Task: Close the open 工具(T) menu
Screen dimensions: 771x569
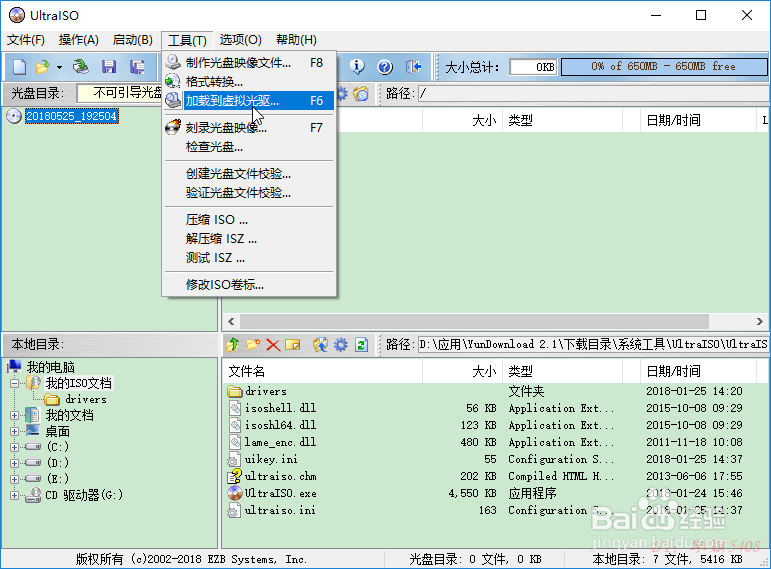Action: 187,40
